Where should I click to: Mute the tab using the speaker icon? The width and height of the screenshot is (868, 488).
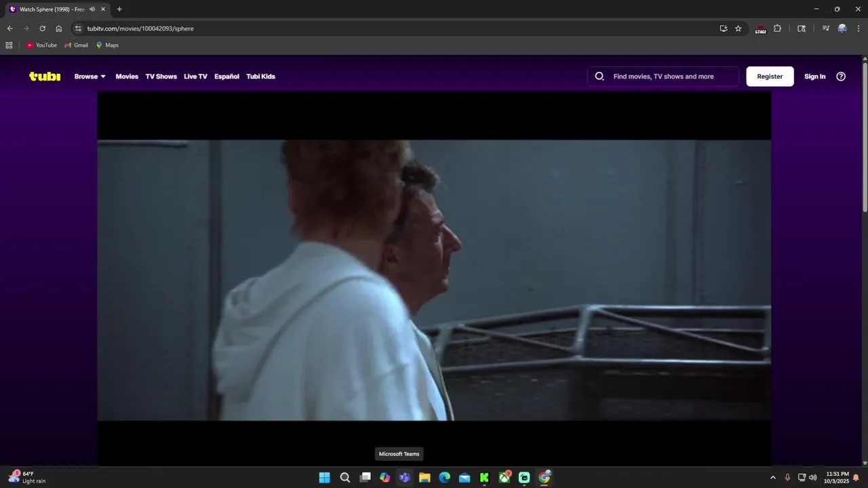92,9
